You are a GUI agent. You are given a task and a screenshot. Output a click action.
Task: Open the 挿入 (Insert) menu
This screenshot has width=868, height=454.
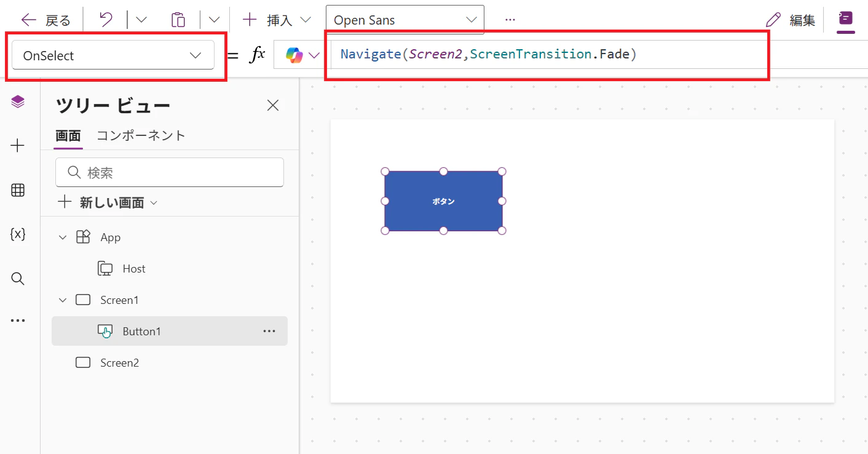(x=276, y=20)
